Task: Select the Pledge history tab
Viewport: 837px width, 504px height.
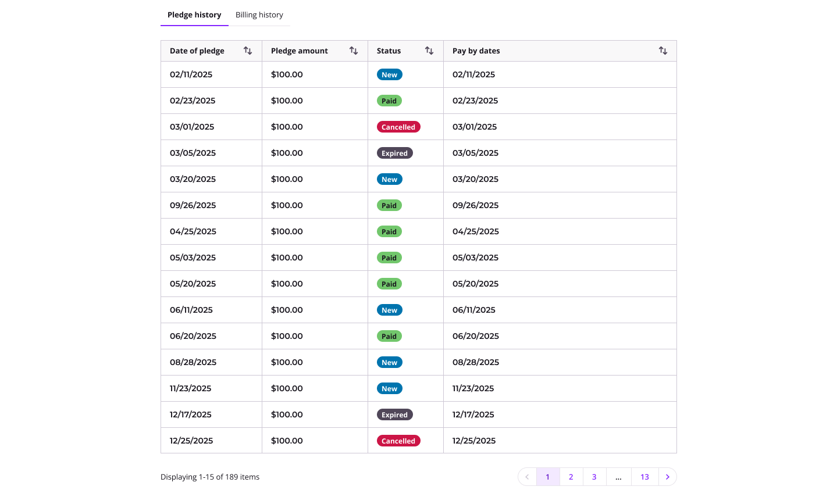Action: pos(194,15)
